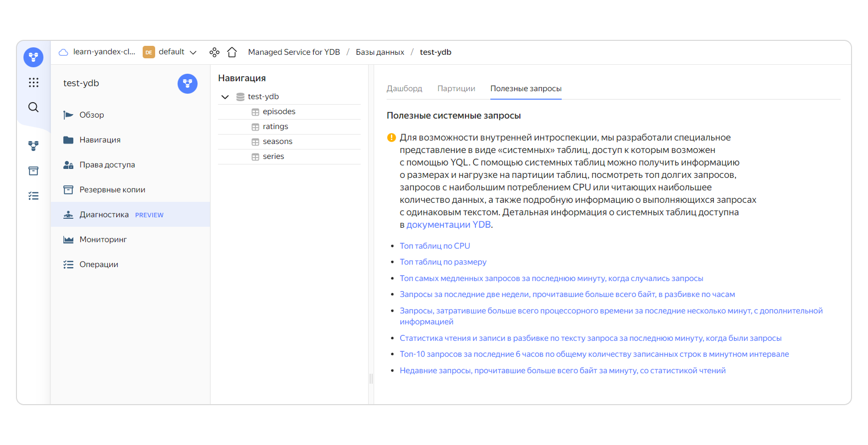The height and width of the screenshot is (445, 868).
Task: Switch to the Дашборд tab
Action: click(404, 89)
